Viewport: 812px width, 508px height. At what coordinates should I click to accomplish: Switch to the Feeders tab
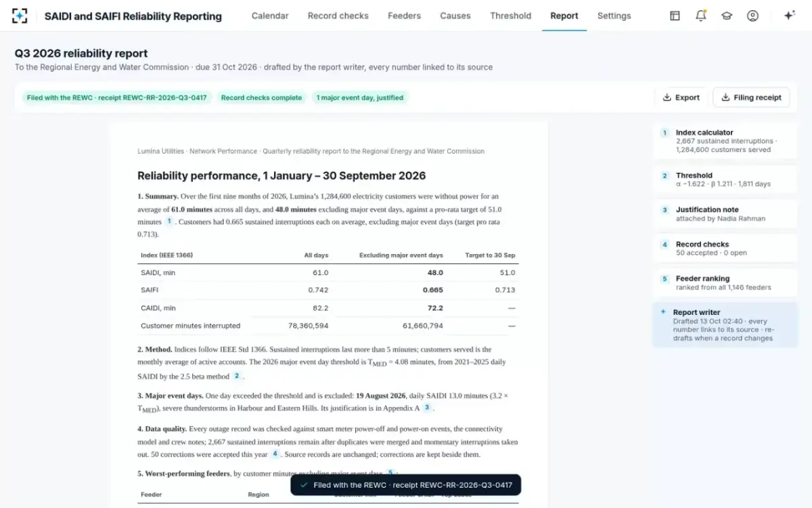404,16
